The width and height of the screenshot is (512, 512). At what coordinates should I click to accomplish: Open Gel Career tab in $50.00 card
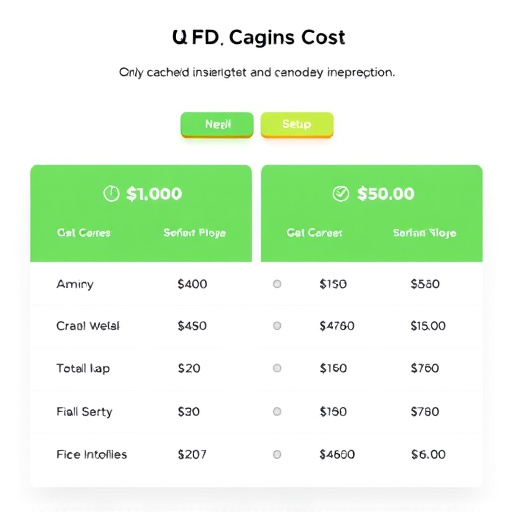[x=314, y=233]
